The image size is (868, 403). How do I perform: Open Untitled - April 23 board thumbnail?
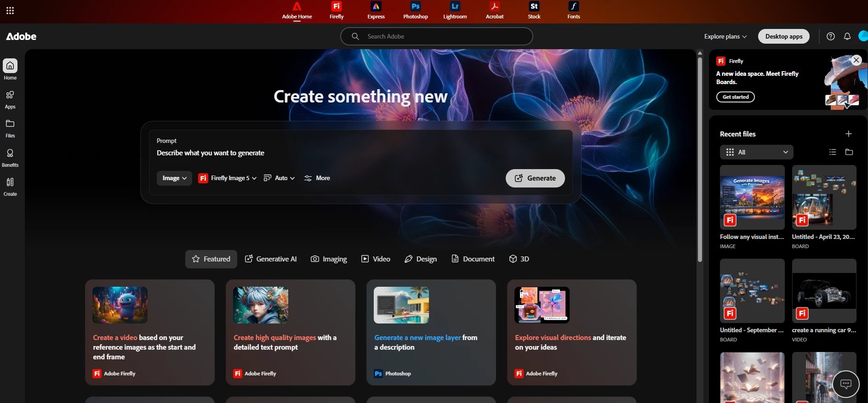(824, 197)
